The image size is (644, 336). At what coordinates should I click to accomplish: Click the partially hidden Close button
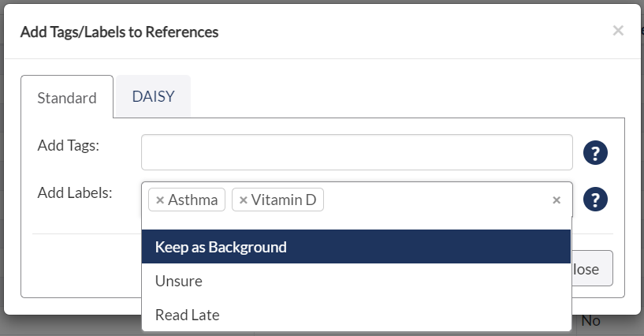click(x=592, y=269)
